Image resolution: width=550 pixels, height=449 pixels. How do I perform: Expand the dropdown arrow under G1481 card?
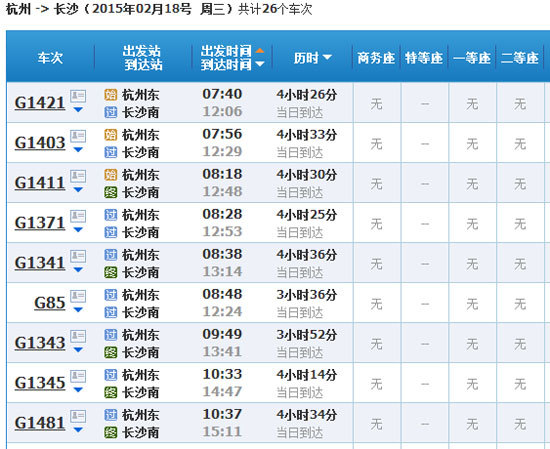(78, 430)
